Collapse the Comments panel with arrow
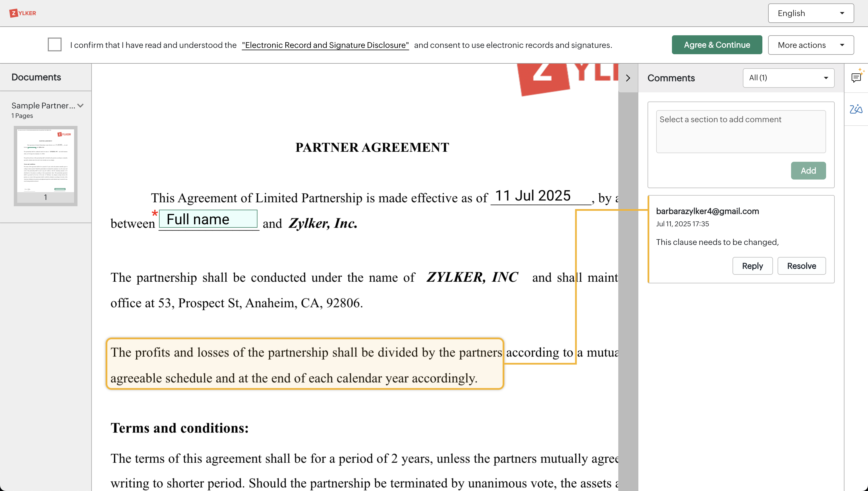 [628, 78]
